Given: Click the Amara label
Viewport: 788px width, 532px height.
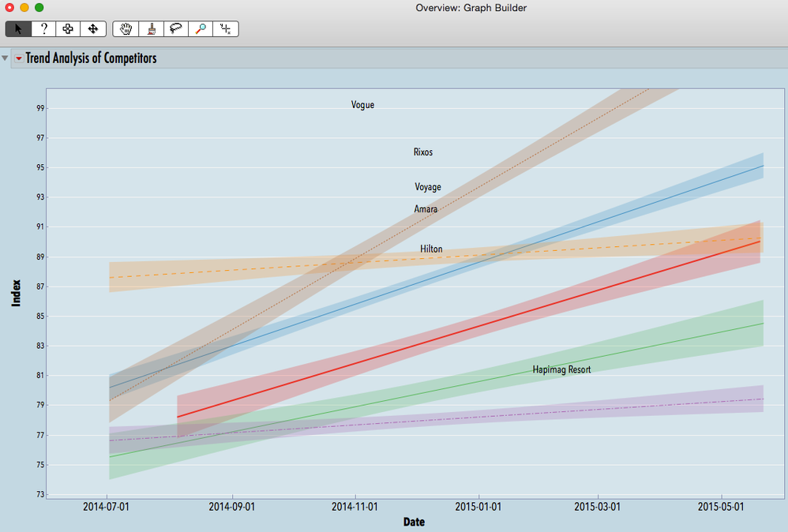Looking at the screenshot, I should [x=426, y=209].
